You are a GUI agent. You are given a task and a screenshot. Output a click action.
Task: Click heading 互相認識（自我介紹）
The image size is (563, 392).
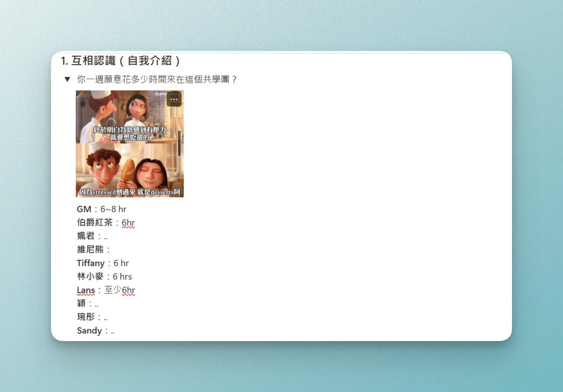pyautogui.click(x=120, y=61)
